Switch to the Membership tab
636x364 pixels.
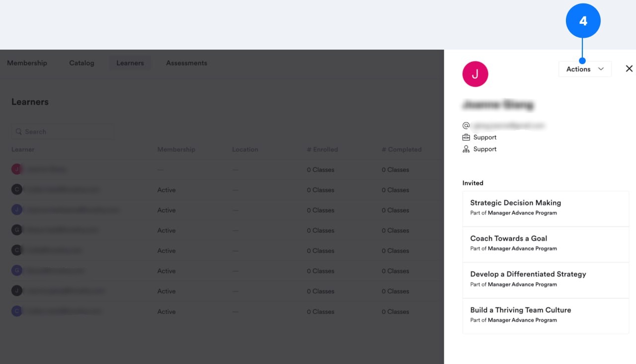27,63
